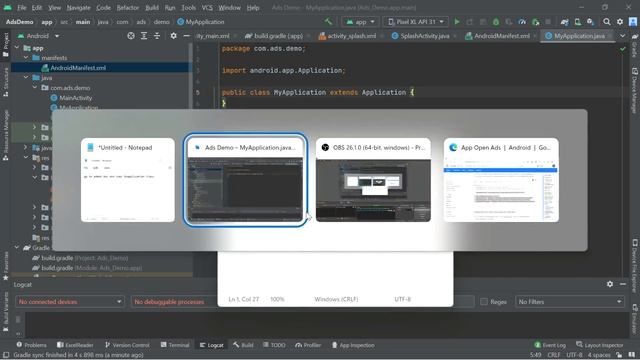The width and height of the screenshot is (640, 360).
Task: Collapse the com.ads.demo package node
Action: (x=35, y=87)
